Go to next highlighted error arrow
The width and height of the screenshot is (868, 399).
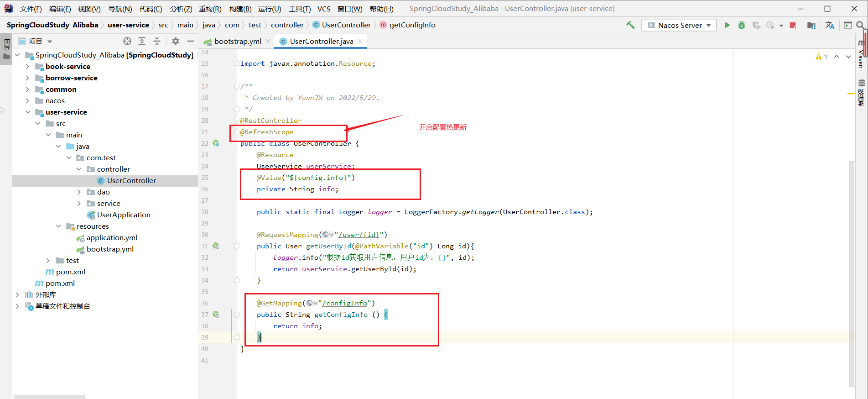click(x=848, y=57)
